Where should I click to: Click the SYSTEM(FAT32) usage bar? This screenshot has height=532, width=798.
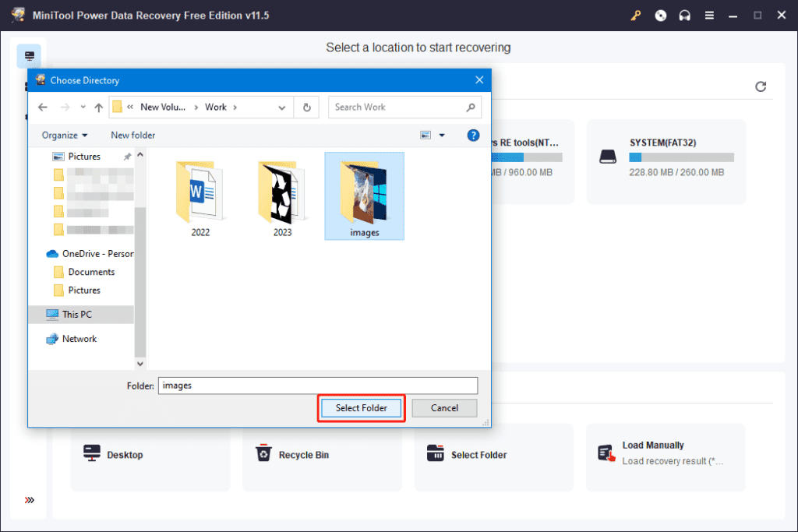[681, 157]
